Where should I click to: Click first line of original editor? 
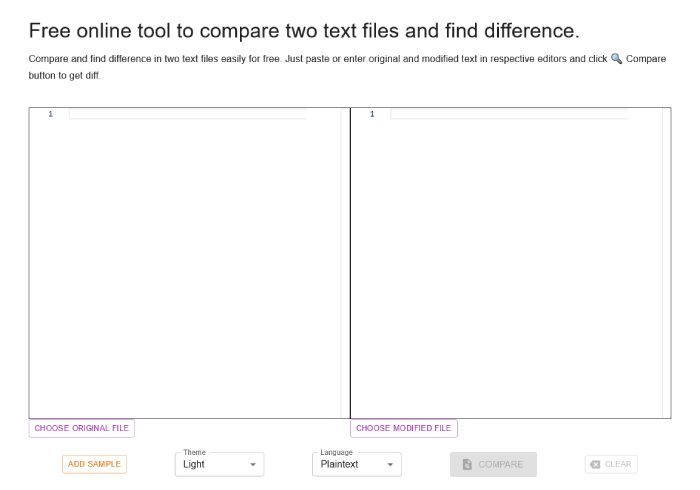point(188,114)
